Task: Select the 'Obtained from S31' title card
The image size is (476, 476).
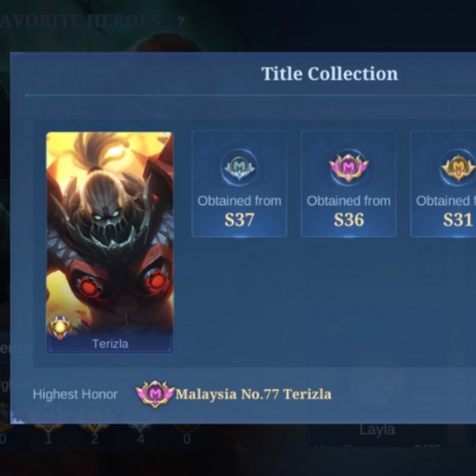Action: pos(443,184)
